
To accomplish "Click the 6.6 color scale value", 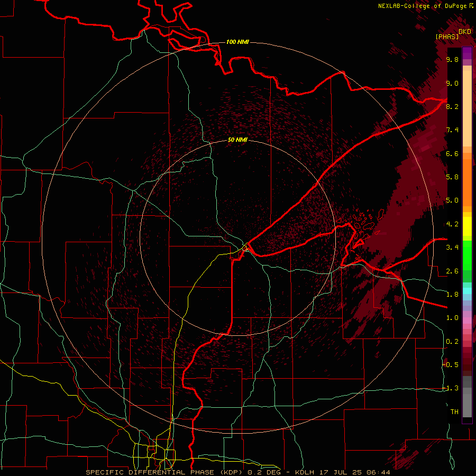I will (x=452, y=153).
